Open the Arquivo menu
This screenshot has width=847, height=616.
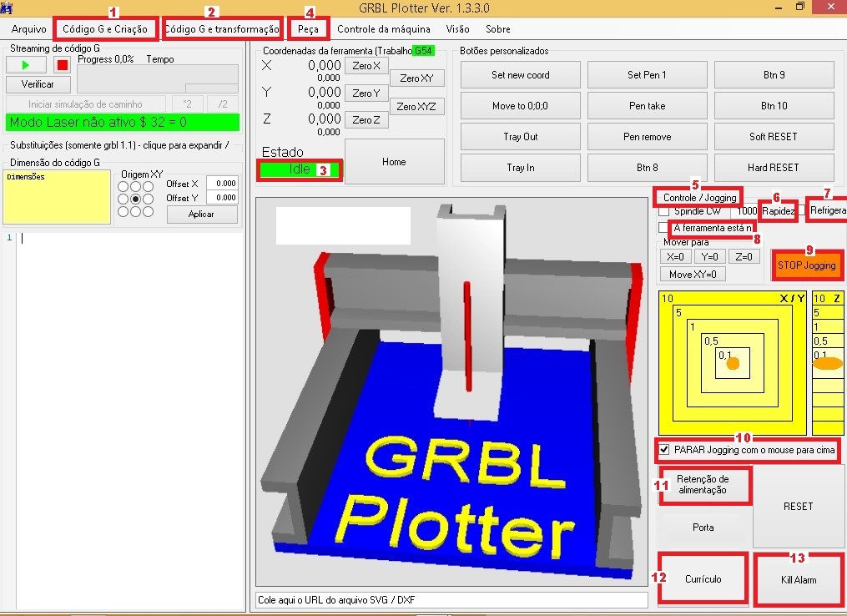pos(28,29)
